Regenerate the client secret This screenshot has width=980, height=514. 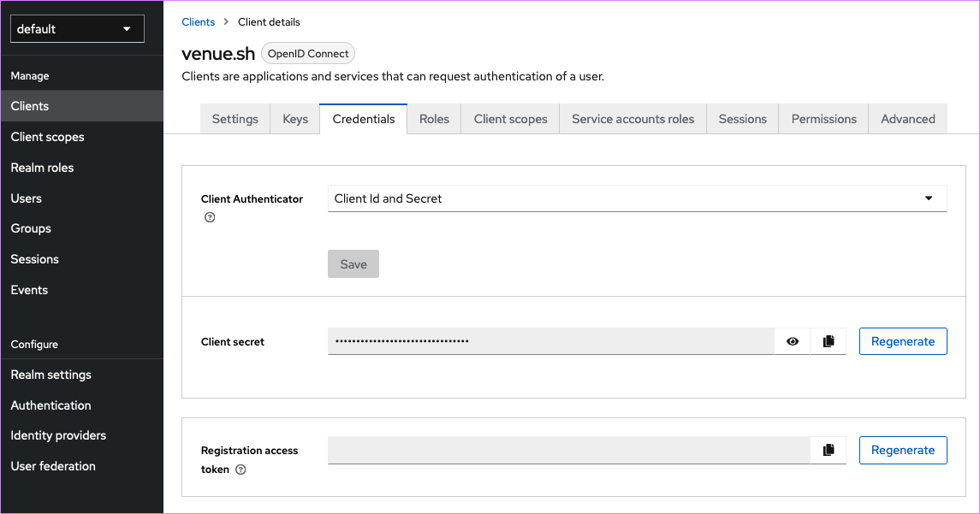[x=903, y=341]
